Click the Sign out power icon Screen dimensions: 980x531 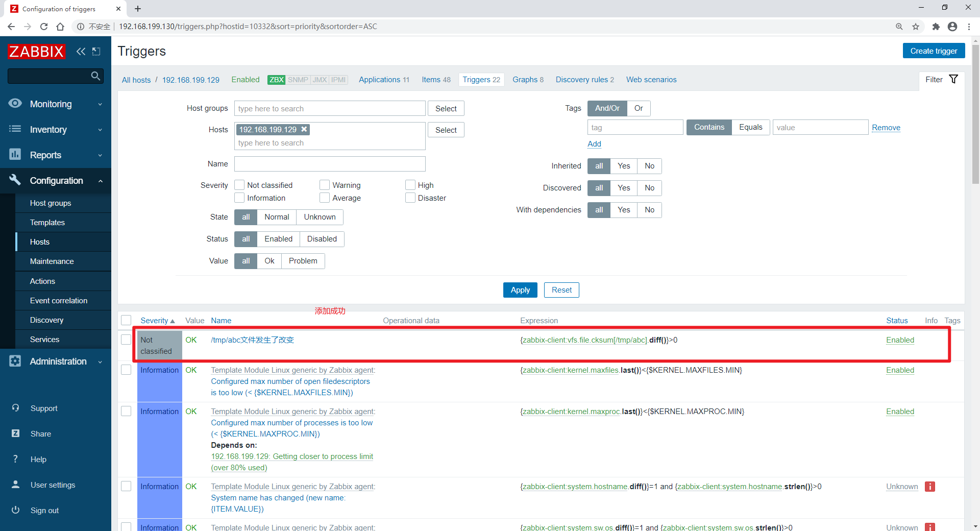pyautogui.click(x=15, y=510)
